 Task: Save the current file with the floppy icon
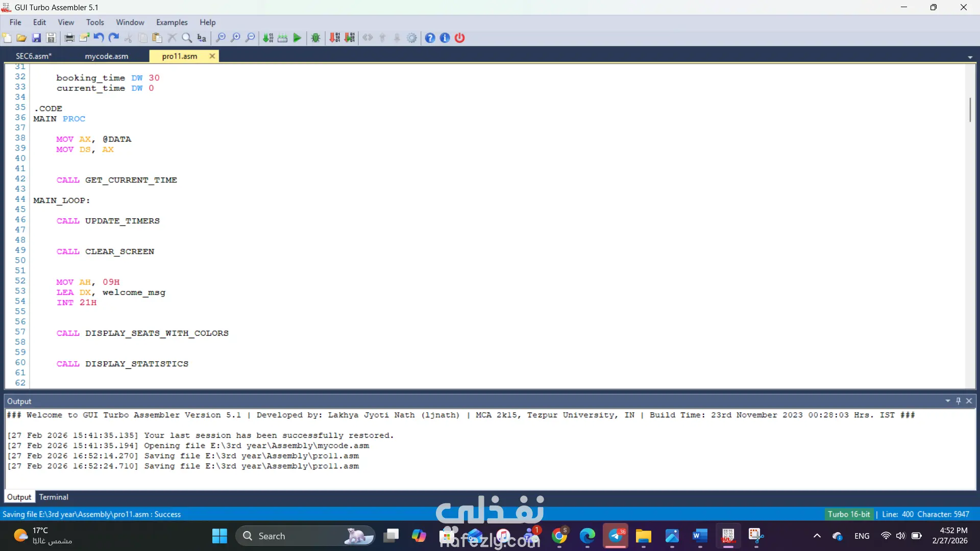click(x=36, y=38)
